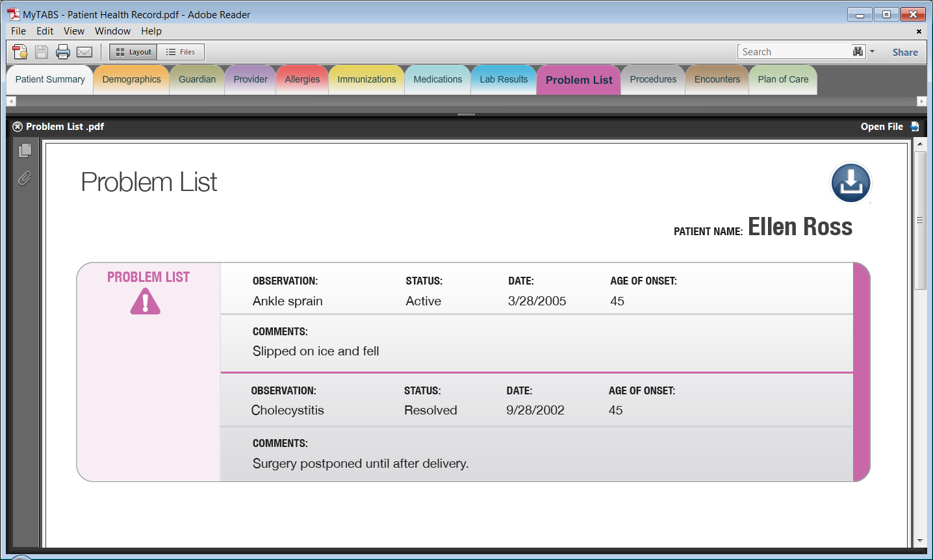Screen dimensions: 933x560
Task: Click the binoculars search icon
Action: 858,51
